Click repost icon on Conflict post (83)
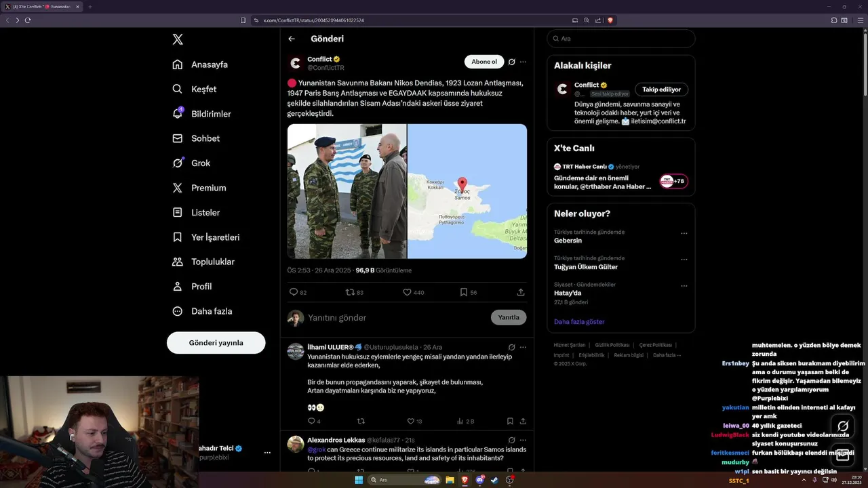868x488 pixels. (x=351, y=292)
